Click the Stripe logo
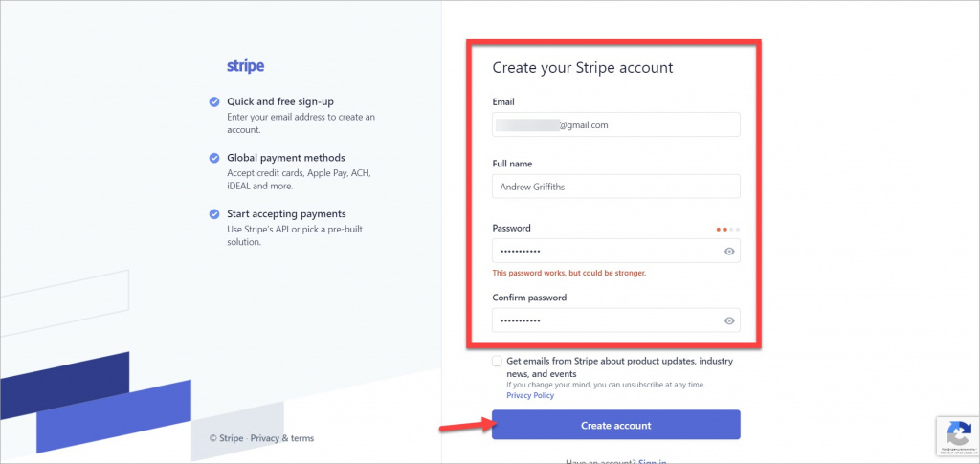Screen dimensions: 980x464 point(245,66)
